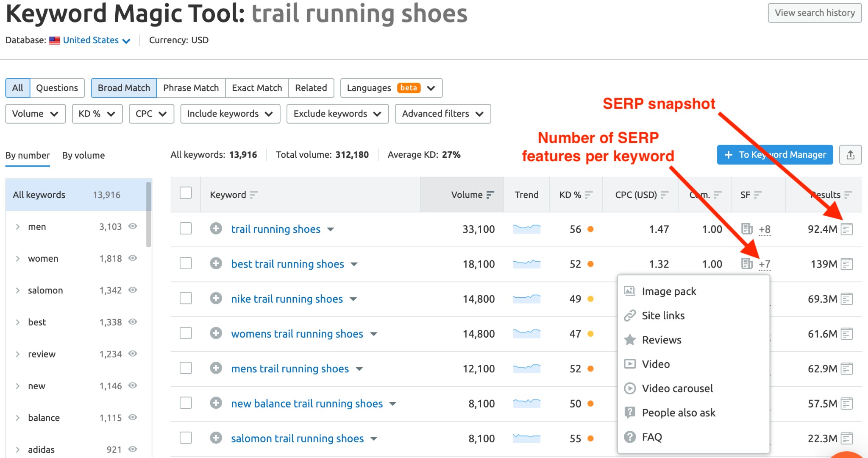Screen dimensions: 868x458
Task: Add trail running shoes keyword with plus icon
Action: pos(216,229)
